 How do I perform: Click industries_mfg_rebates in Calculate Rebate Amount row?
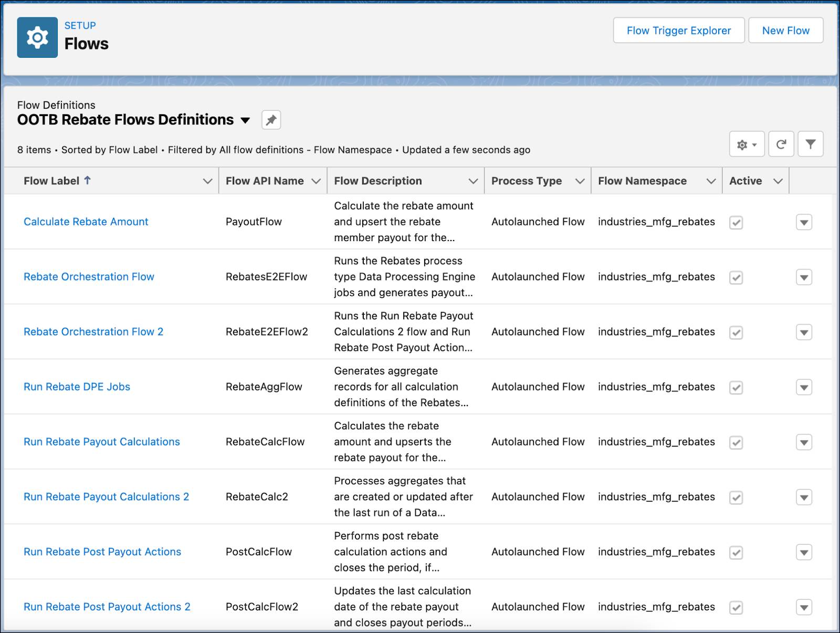pos(656,222)
